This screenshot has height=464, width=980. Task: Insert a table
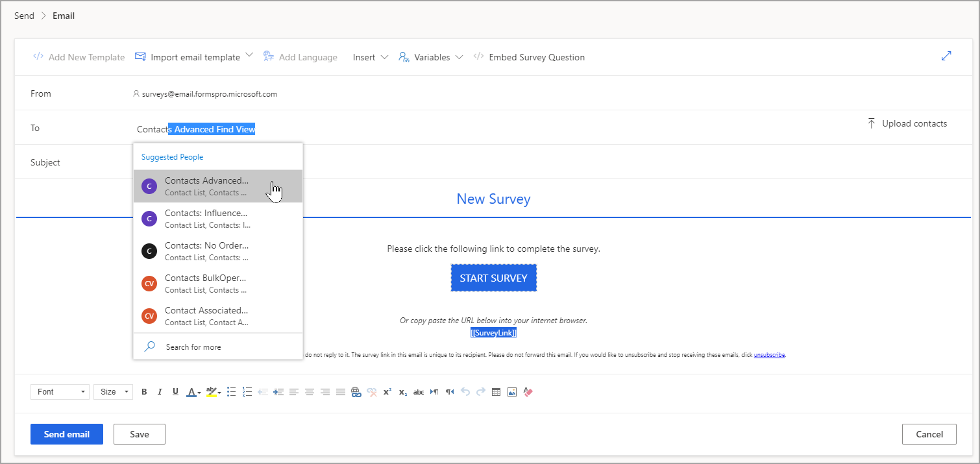496,392
